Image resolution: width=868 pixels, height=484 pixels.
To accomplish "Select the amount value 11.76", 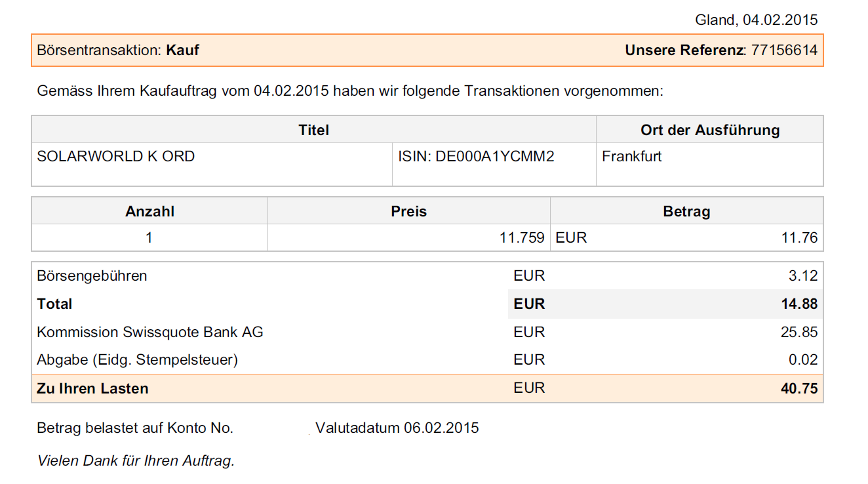I will point(799,238).
